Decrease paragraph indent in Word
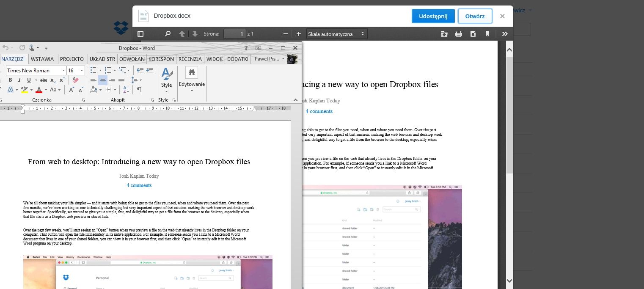Viewport: 644px width, 289px height. tap(140, 70)
